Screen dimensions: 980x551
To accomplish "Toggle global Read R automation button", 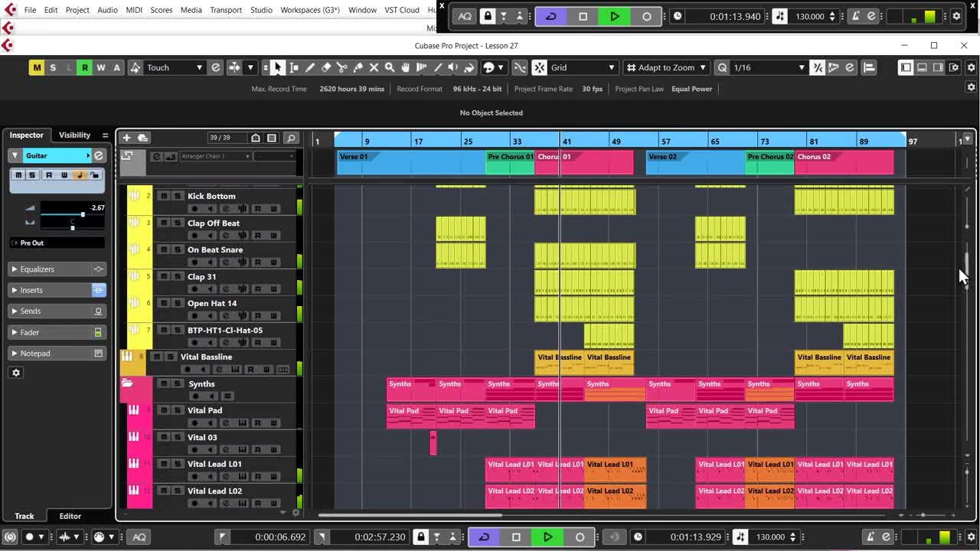I will (x=85, y=67).
